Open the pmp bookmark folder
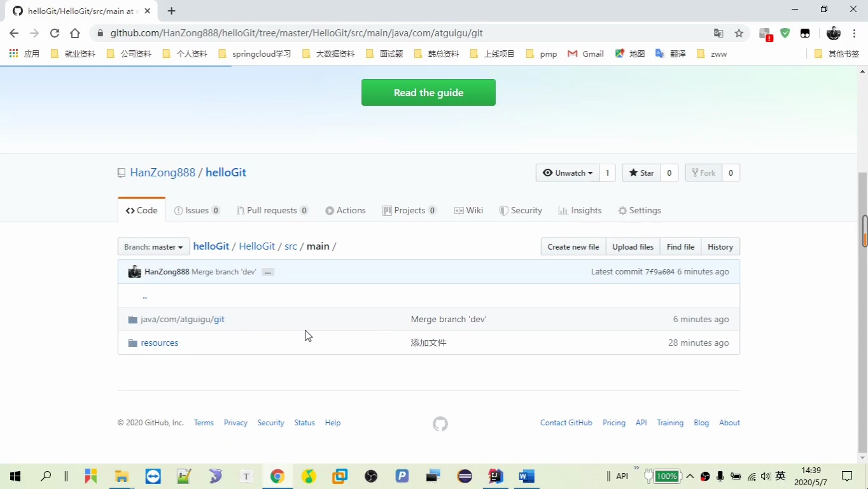This screenshot has width=868, height=489. 542,54
